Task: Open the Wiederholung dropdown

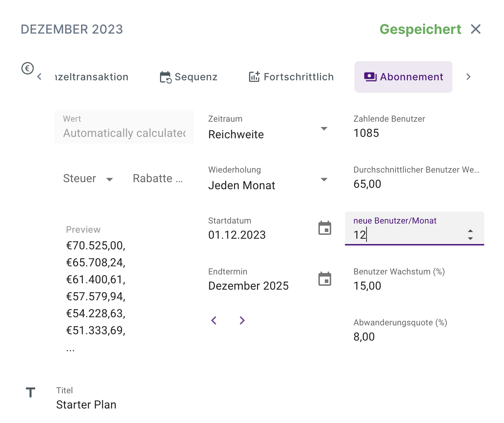Action: 324,179
